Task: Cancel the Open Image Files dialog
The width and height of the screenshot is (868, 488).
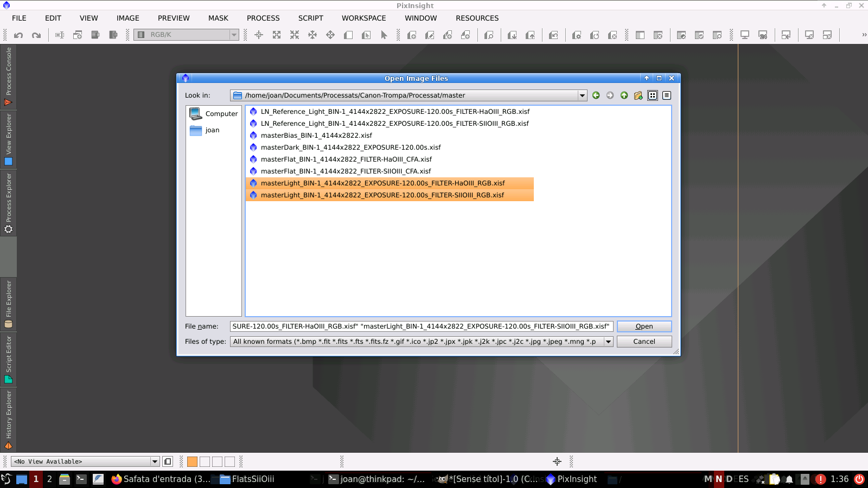Action: (x=644, y=342)
